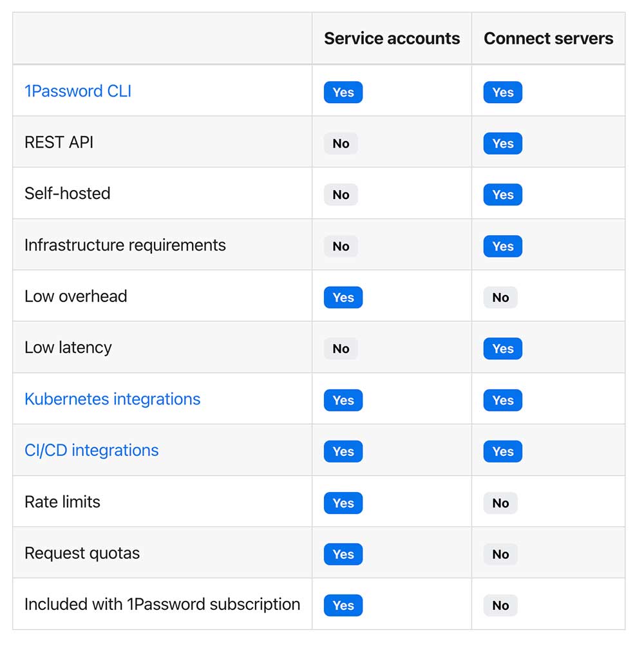Click No badge for REST API service accounts
This screenshot has height=646, width=644.
click(341, 144)
